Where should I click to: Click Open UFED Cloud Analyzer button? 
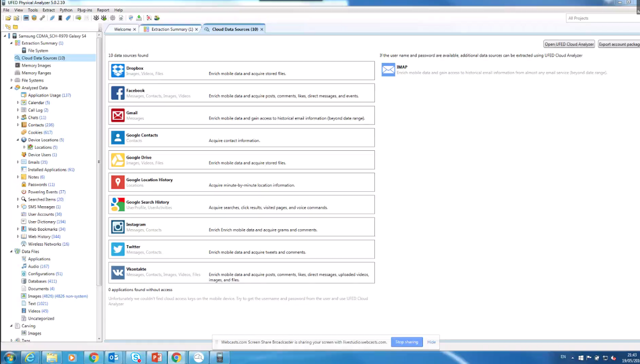(x=569, y=44)
